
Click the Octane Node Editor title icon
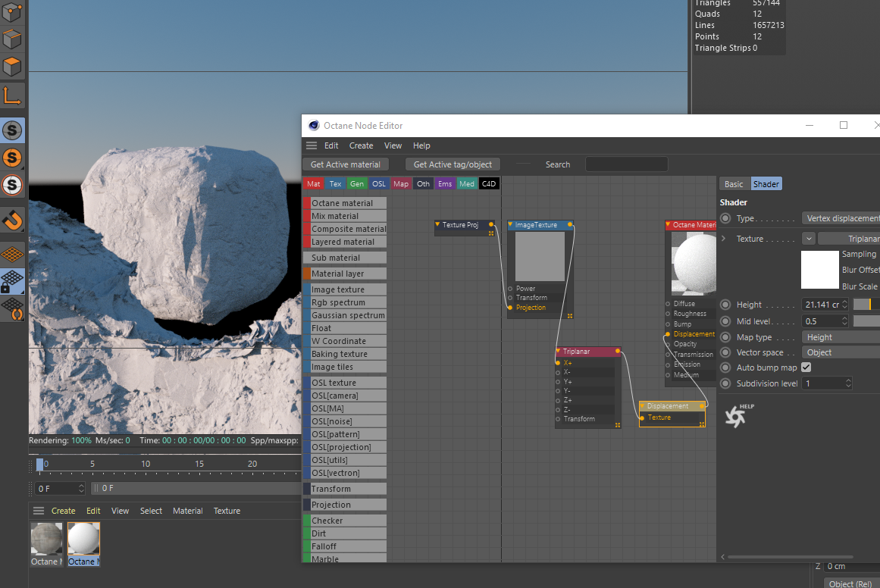pyautogui.click(x=314, y=126)
